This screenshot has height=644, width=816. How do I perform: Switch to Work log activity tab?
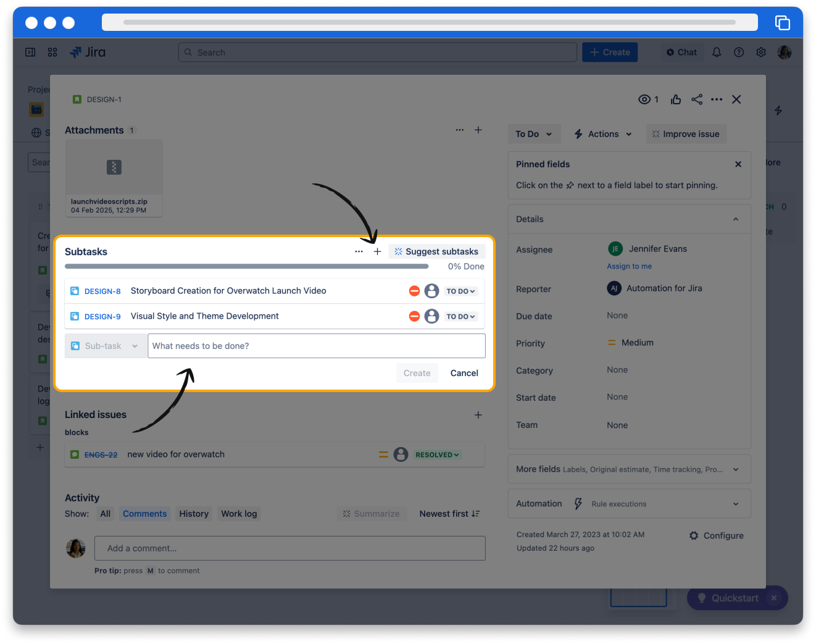239,514
